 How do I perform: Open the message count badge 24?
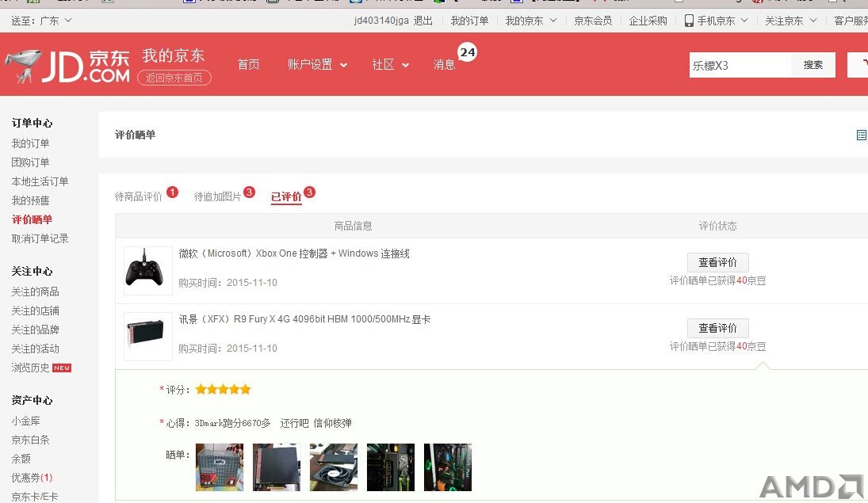[468, 52]
